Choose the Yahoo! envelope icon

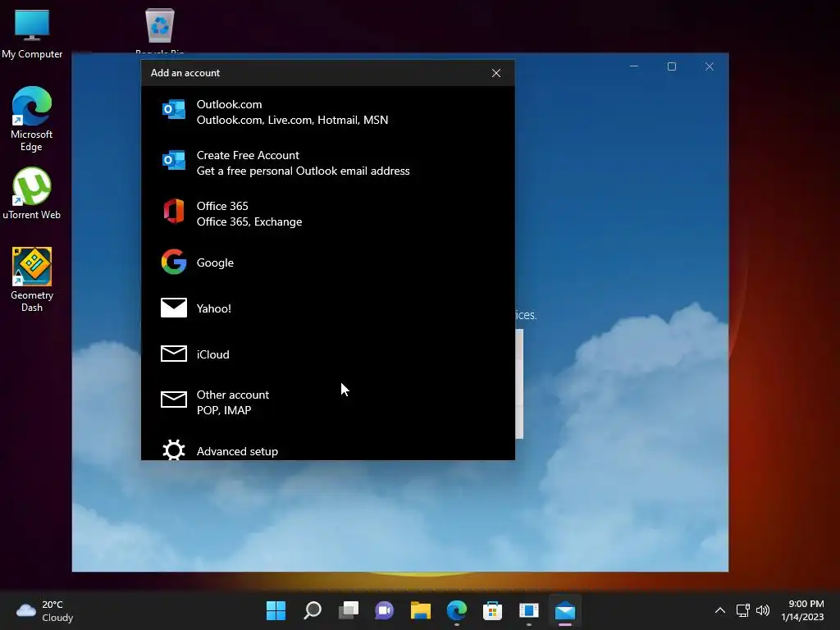coord(174,308)
